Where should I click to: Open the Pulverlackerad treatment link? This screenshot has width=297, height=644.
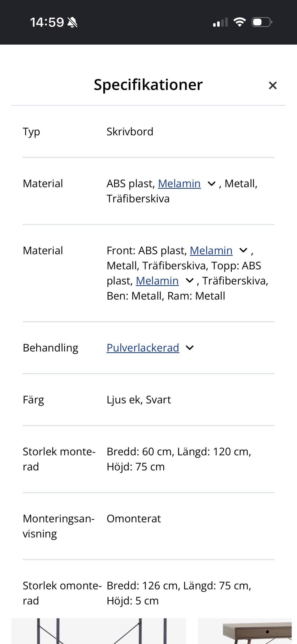(143, 348)
